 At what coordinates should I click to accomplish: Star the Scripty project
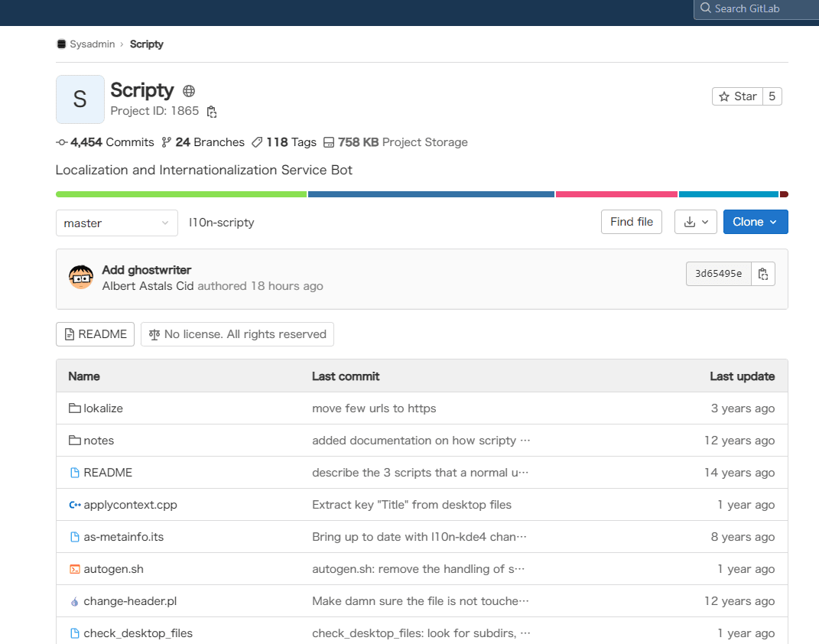click(x=737, y=96)
